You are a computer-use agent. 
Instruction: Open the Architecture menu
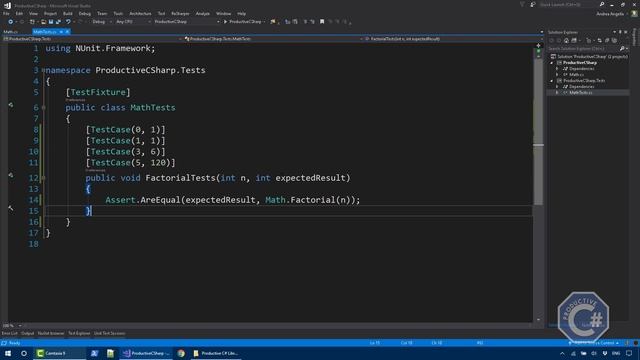coord(140,13)
